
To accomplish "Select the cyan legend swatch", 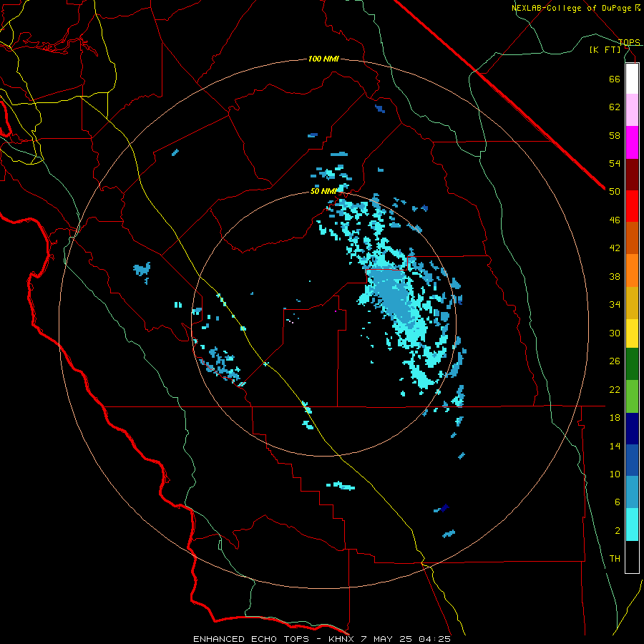I will click(632, 525).
